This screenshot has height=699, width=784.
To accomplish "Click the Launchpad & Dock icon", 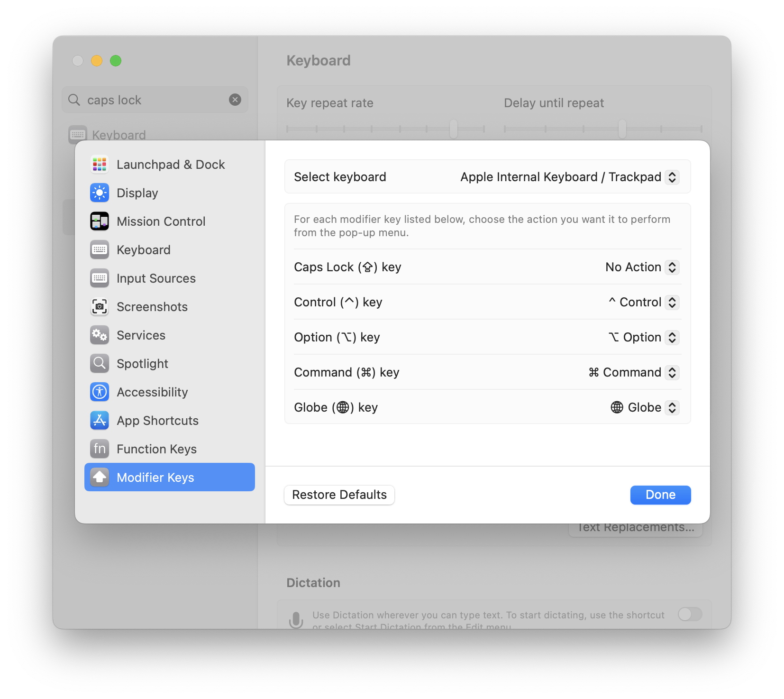I will click(100, 165).
